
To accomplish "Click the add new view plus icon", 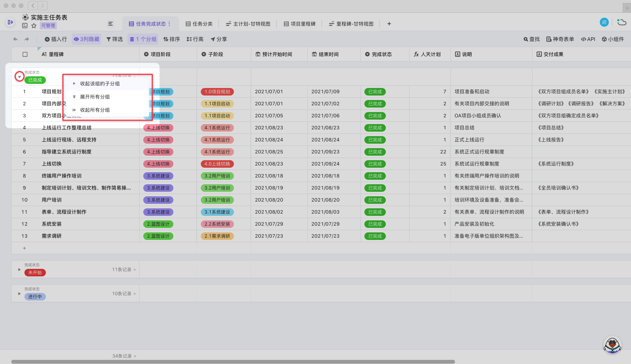I will [389, 24].
